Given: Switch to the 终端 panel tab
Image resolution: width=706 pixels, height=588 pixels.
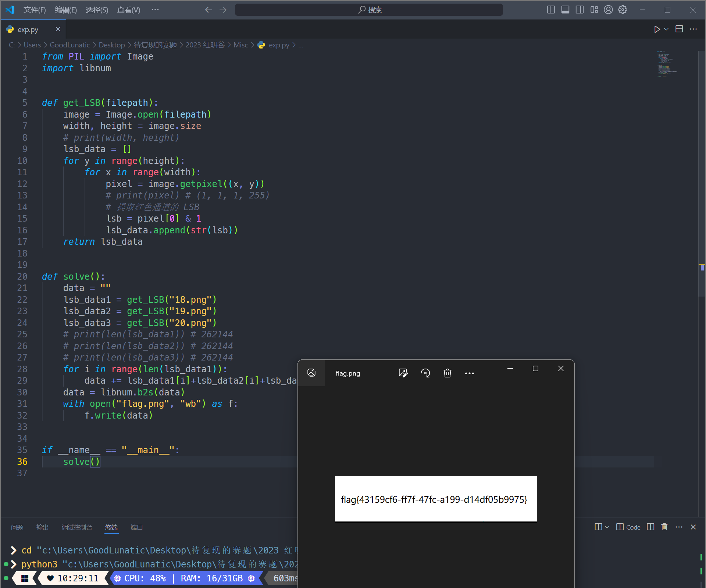Looking at the screenshot, I should (x=111, y=527).
